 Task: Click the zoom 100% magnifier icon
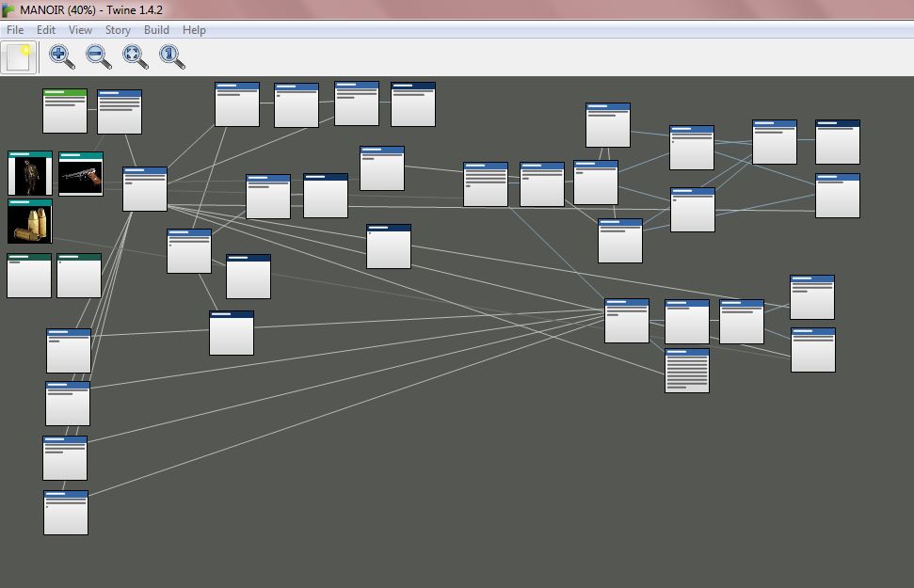click(171, 57)
